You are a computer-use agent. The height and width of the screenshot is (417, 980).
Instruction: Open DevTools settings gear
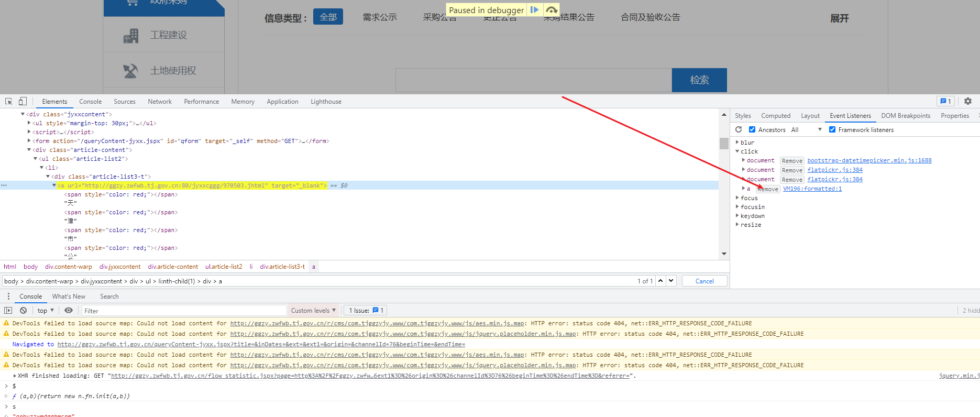pyautogui.click(x=967, y=101)
